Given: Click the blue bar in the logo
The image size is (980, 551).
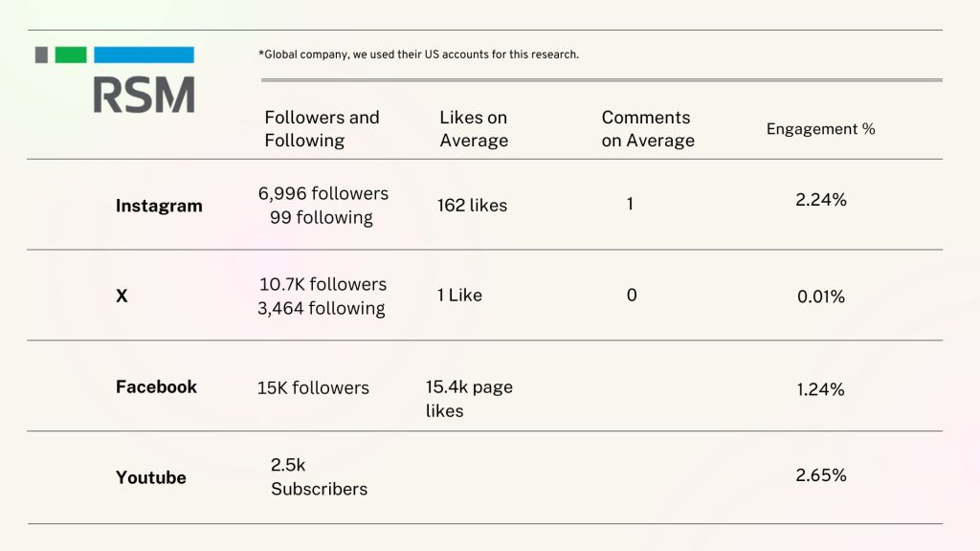Looking at the screenshot, I should click(x=144, y=55).
